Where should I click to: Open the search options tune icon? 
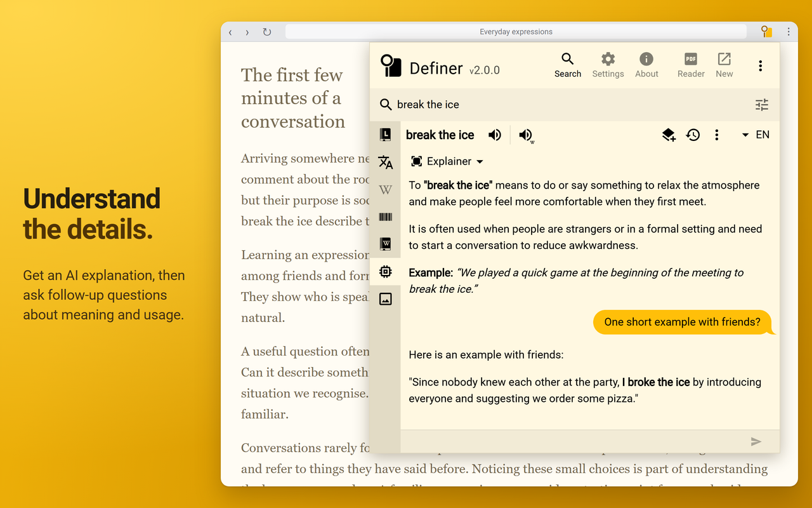762,105
